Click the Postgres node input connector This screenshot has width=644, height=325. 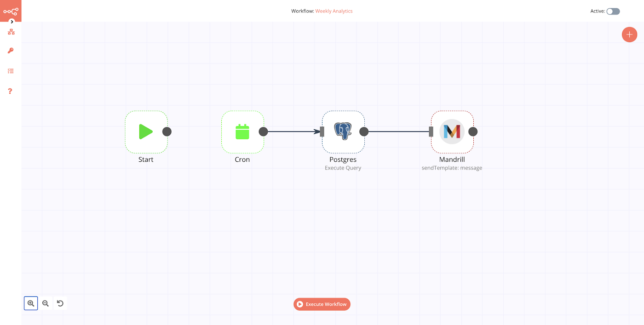click(322, 132)
